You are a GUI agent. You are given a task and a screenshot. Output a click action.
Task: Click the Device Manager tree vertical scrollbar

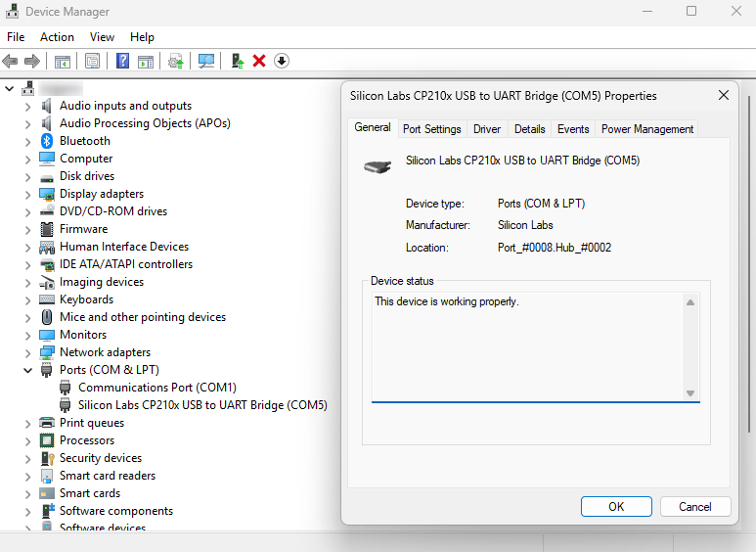click(749, 263)
